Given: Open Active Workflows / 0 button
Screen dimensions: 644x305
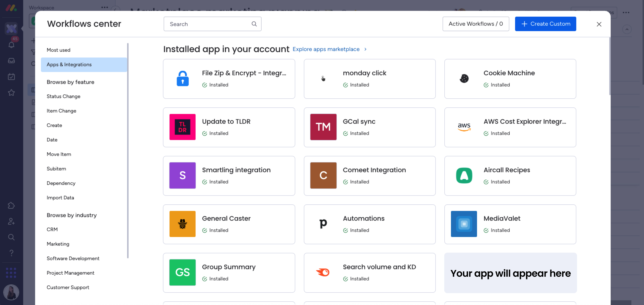Looking at the screenshot, I should point(475,24).
